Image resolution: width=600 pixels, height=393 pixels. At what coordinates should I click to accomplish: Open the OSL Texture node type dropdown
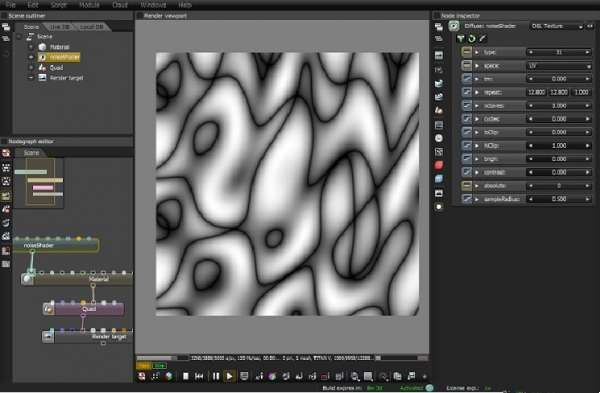(x=556, y=26)
